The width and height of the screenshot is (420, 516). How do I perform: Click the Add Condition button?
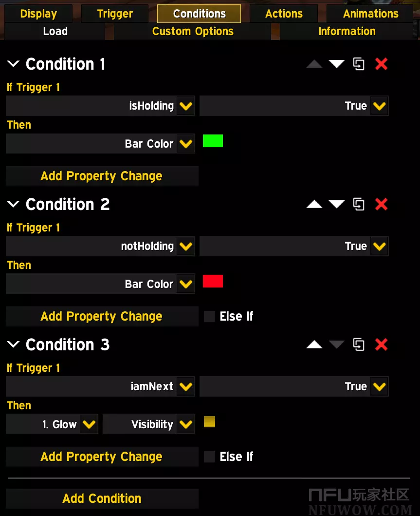[102, 498]
